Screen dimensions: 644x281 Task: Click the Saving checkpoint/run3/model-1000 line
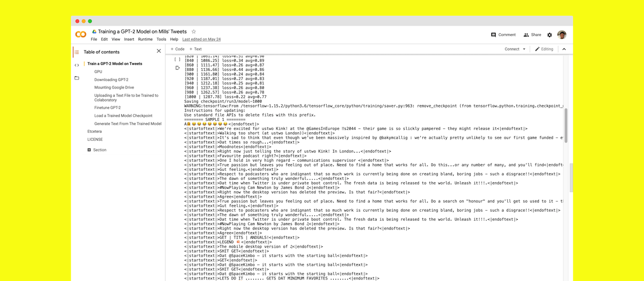pos(223,101)
